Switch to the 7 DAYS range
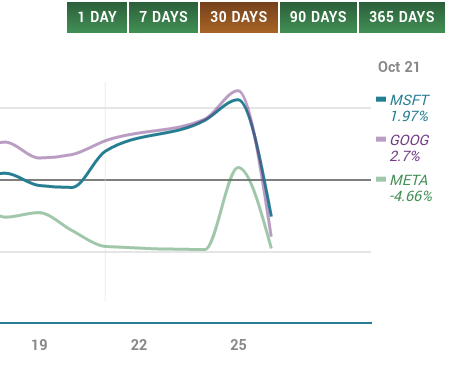Viewport: 460px width, 375px height. (163, 17)
